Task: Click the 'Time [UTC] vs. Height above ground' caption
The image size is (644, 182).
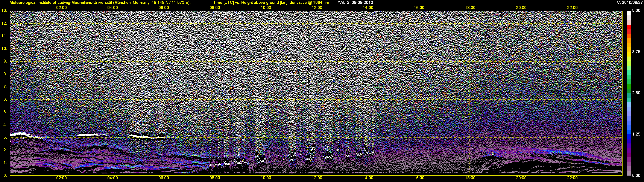Action: (271, 3)
